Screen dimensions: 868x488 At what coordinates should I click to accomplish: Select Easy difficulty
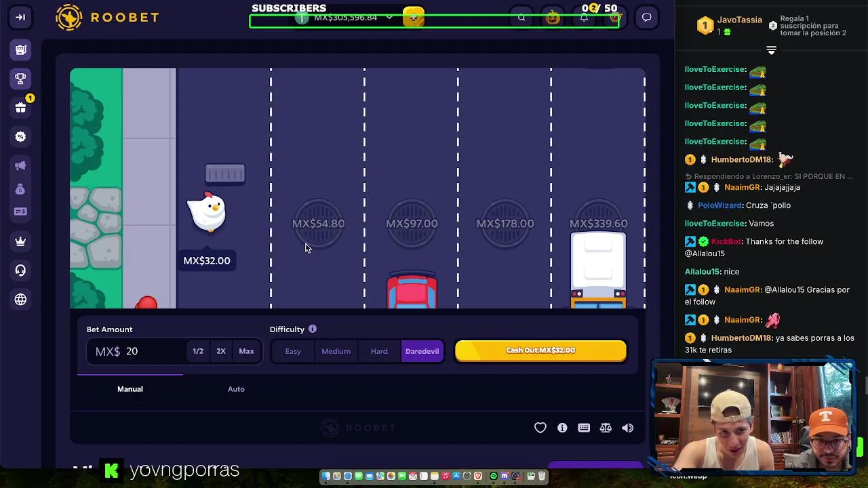tap(293, 351)
